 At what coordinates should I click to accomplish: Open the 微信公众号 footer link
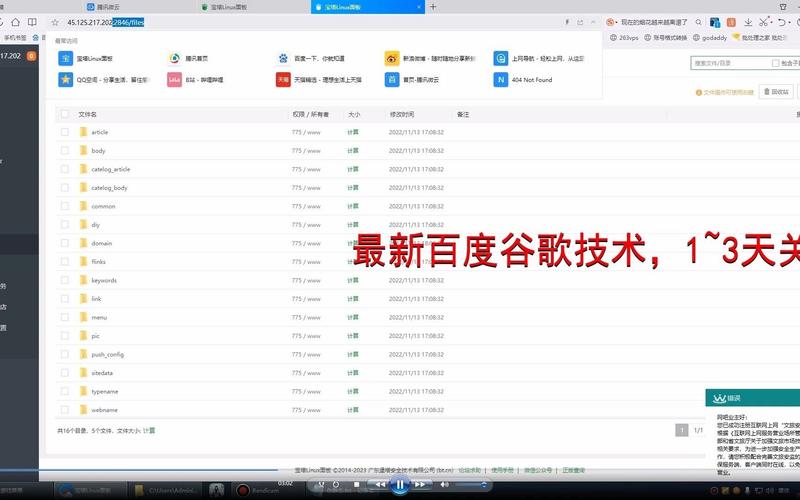pos(538,470)
